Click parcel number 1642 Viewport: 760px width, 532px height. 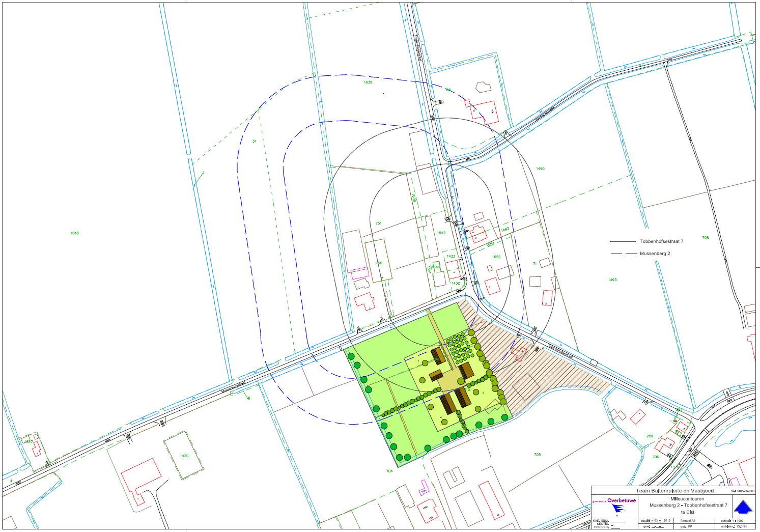click(441, 233)
